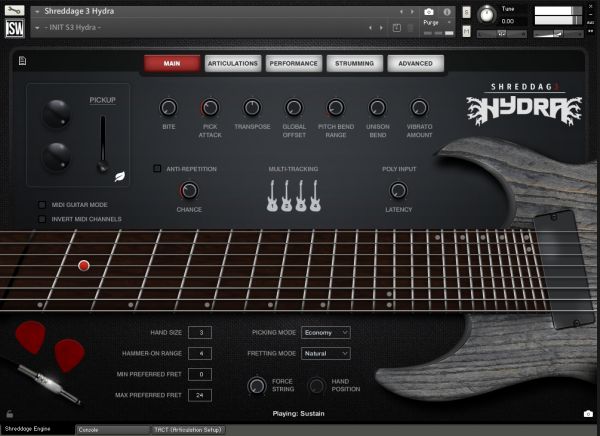Select next instrument arrow
This screenshot has width=600, height=436.
[x=412, y=12]
